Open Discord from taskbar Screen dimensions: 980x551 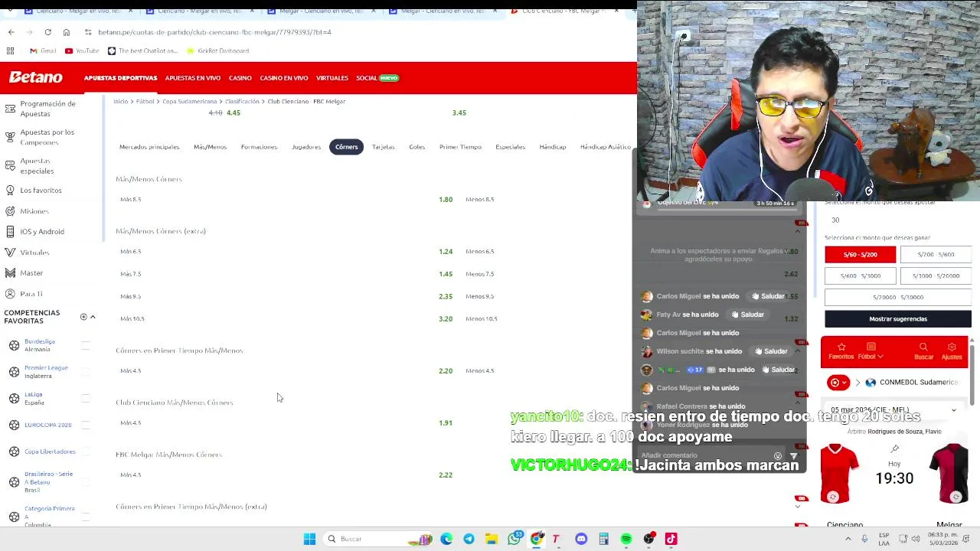[x=581, y=539]
